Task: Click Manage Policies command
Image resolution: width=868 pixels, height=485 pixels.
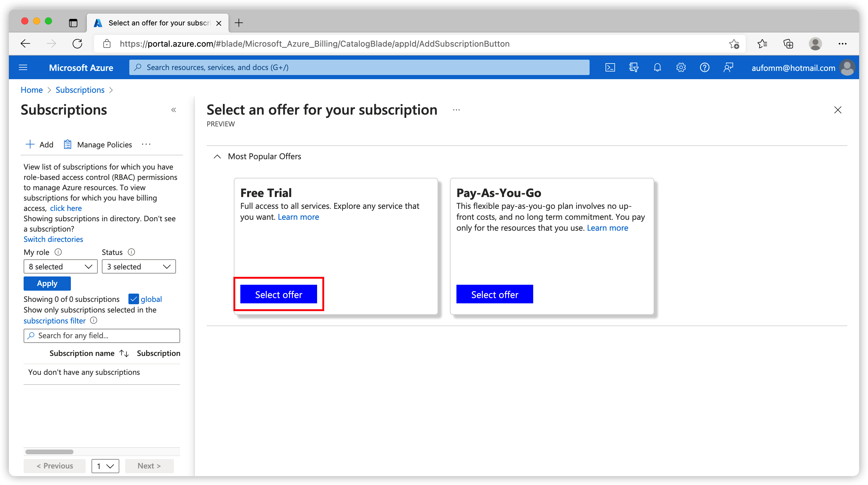Action: (98, 145)
